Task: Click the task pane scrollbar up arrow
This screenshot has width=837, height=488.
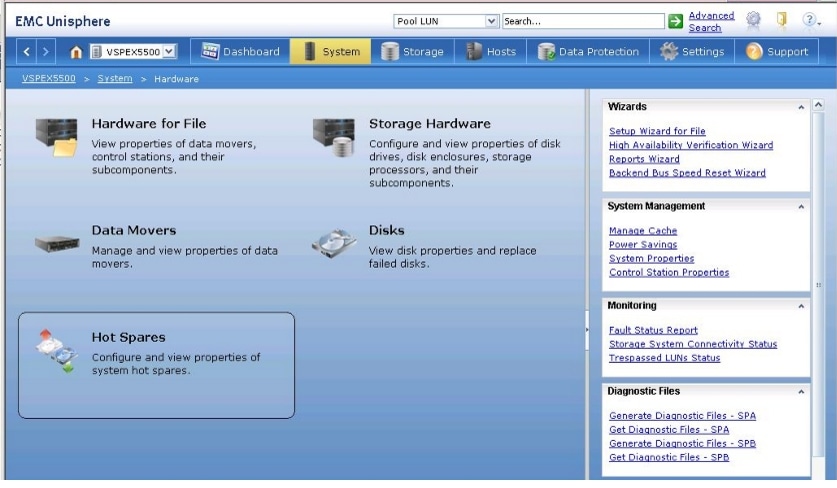Action: click(818, 105)
